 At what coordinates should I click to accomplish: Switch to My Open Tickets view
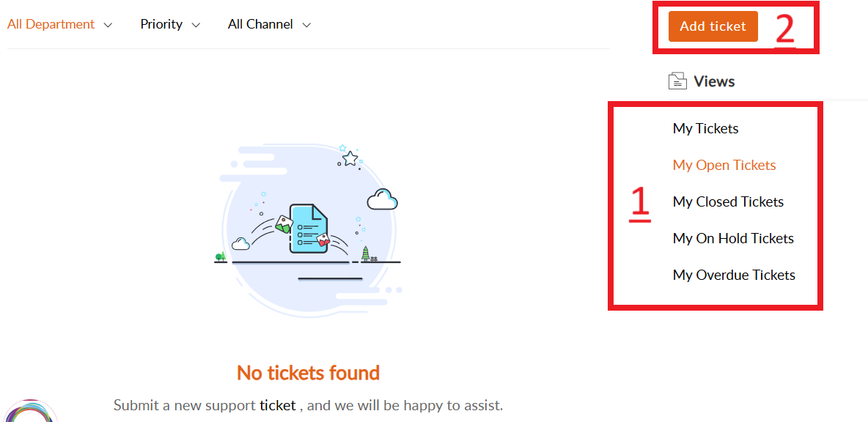click(x=724, y=166)
